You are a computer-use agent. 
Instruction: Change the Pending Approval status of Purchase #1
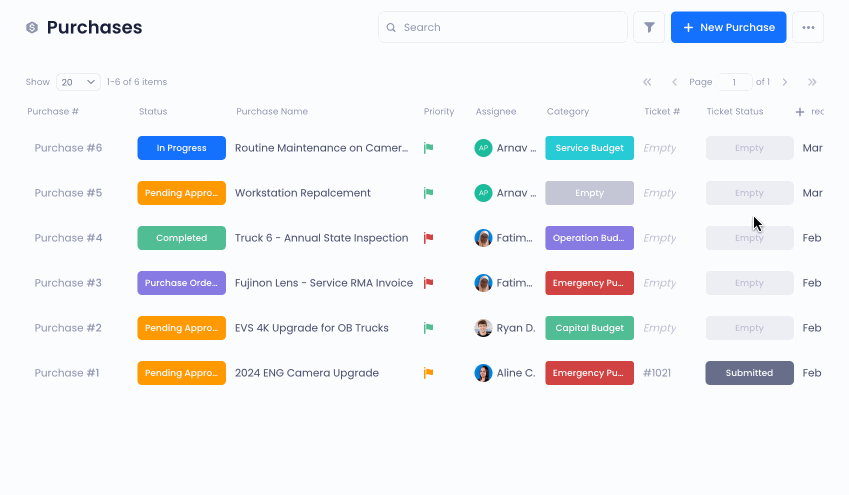[x=181, y=373]
